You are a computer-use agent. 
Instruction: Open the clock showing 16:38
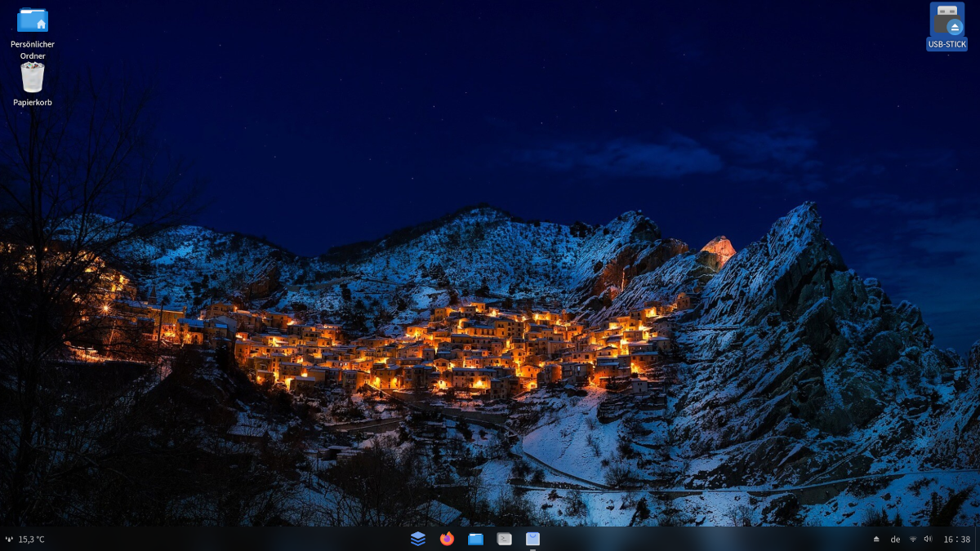[x=957, y=540]
